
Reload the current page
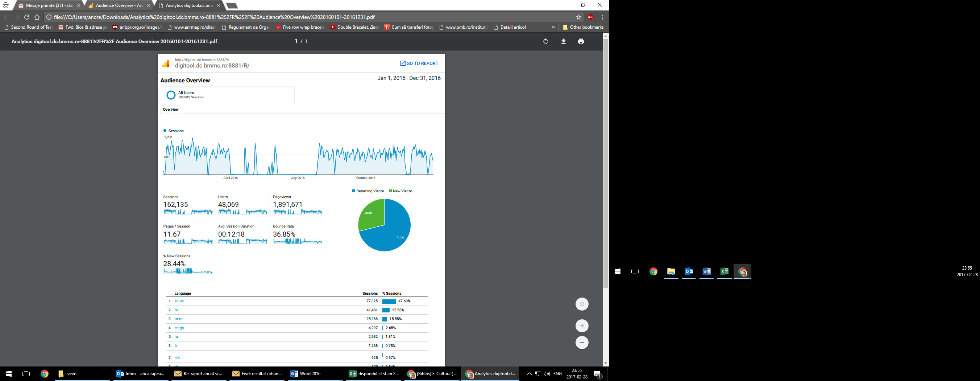pyautogui.click(x=26, y=17)
